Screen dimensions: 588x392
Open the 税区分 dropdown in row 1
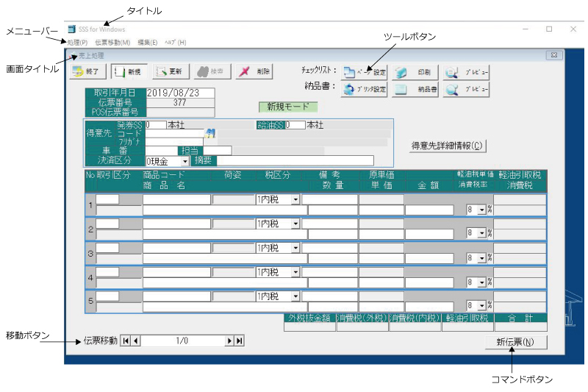pos(295,199)
